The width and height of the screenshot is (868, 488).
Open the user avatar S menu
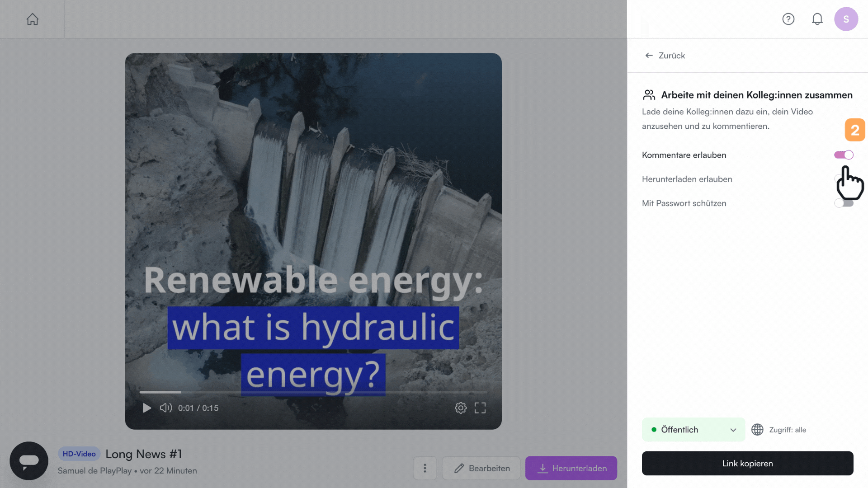[x=846, y=19]
